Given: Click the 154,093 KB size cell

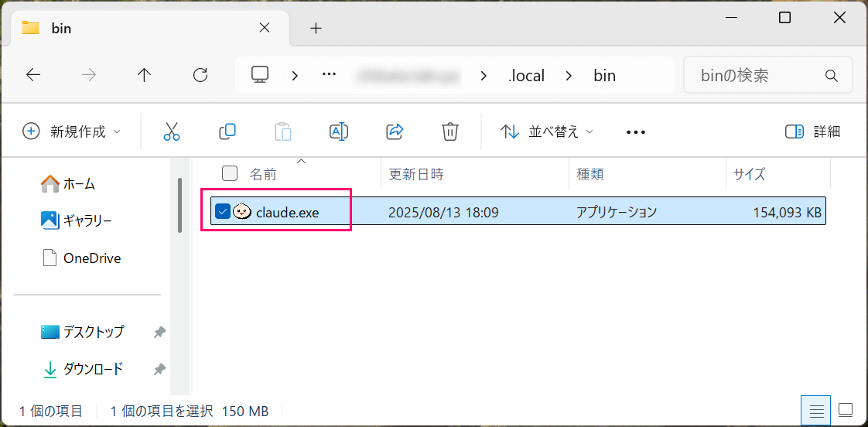Looking at the screenshot, I should point(788,211).
